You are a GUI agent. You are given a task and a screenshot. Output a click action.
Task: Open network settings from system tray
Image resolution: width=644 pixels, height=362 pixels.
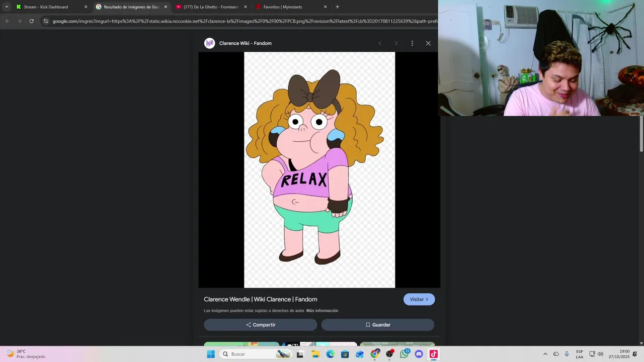[x=592, y=354]
